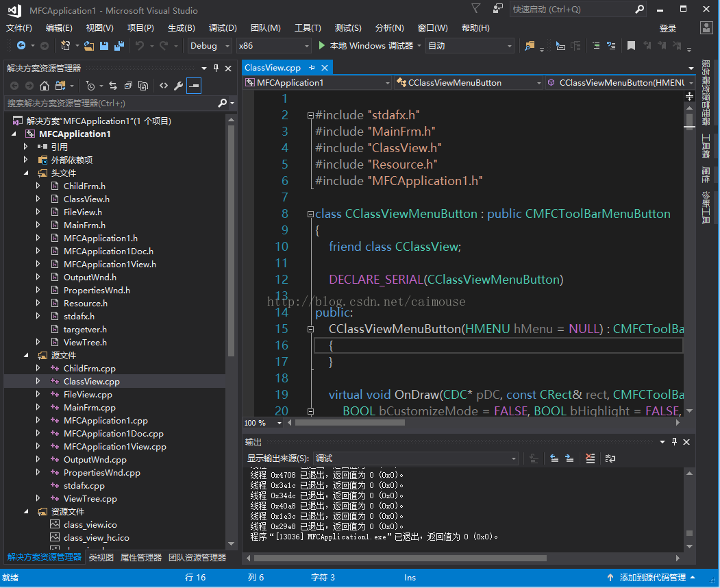
Task: Collapse the 源文件 folder
Action: (26, 356)
